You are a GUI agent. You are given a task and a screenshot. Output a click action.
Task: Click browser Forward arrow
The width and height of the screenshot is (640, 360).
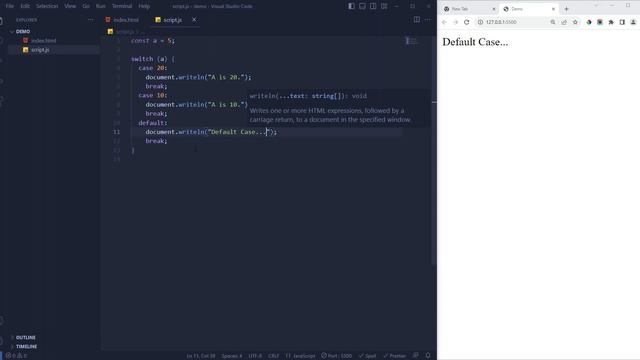pos(456,22)
